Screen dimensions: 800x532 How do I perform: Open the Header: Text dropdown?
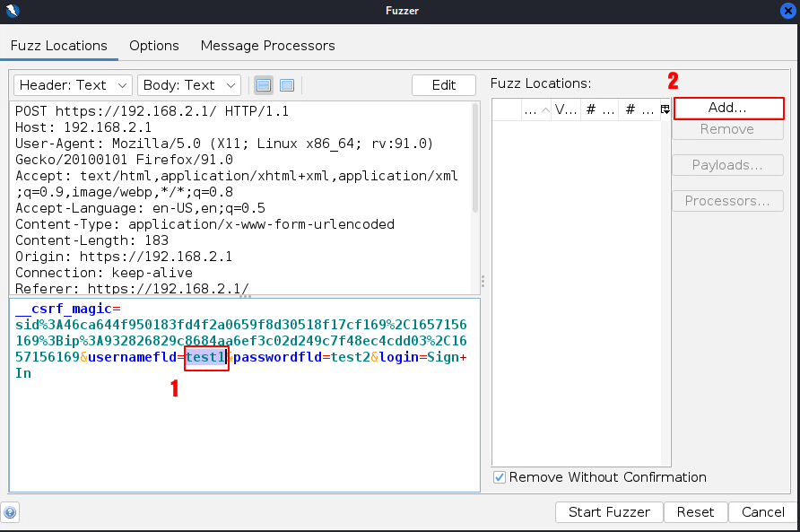pos(73,85)
